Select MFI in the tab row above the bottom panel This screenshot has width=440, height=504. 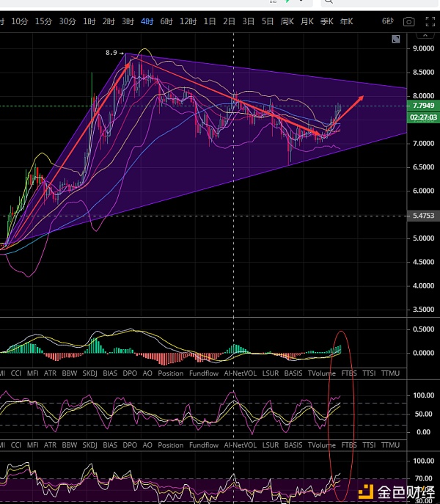click(x=32, y=445)
